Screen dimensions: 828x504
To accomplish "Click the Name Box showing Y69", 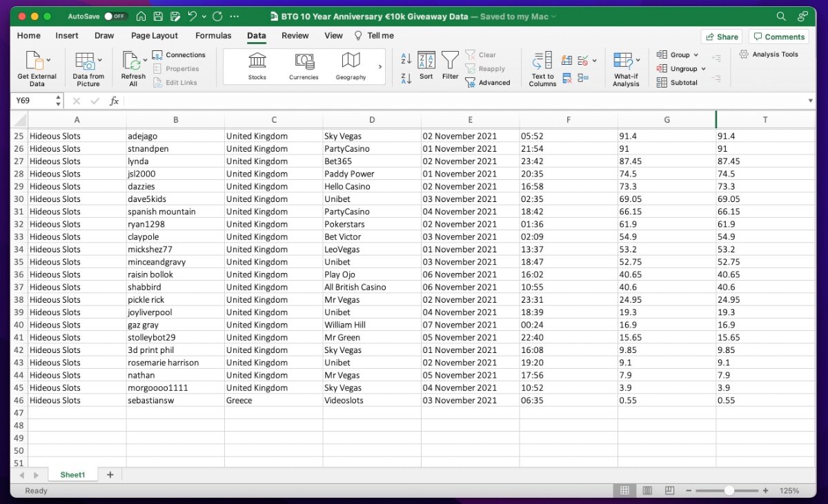I will click(34, 101).
